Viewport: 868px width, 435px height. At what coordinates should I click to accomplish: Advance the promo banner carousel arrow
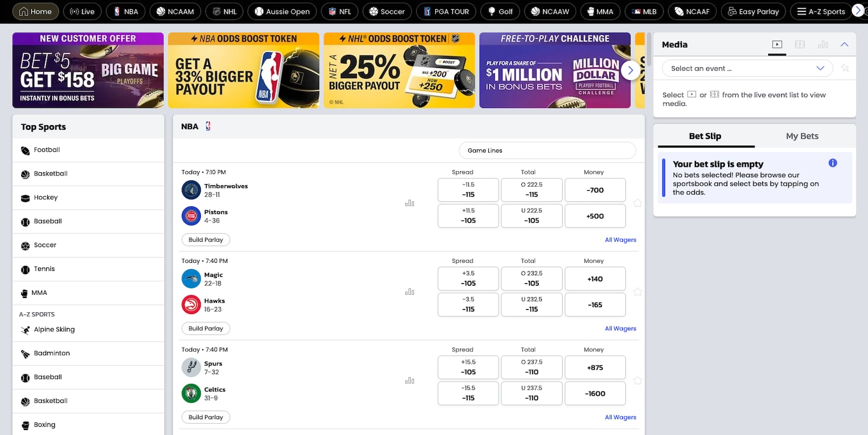tap(630, 70)
